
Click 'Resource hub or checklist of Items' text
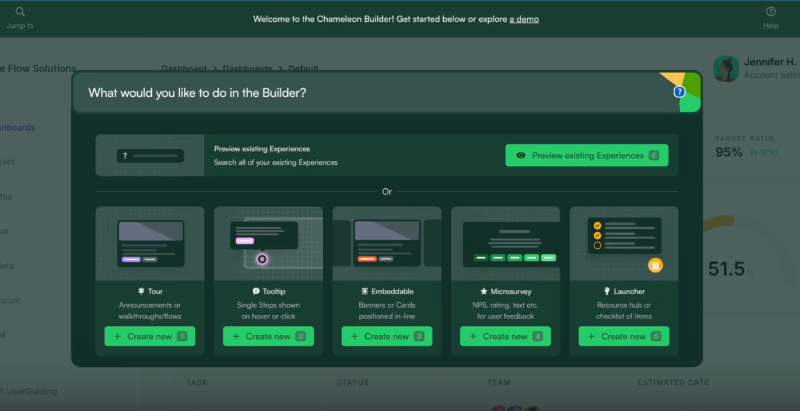click(x=624, y=311)
